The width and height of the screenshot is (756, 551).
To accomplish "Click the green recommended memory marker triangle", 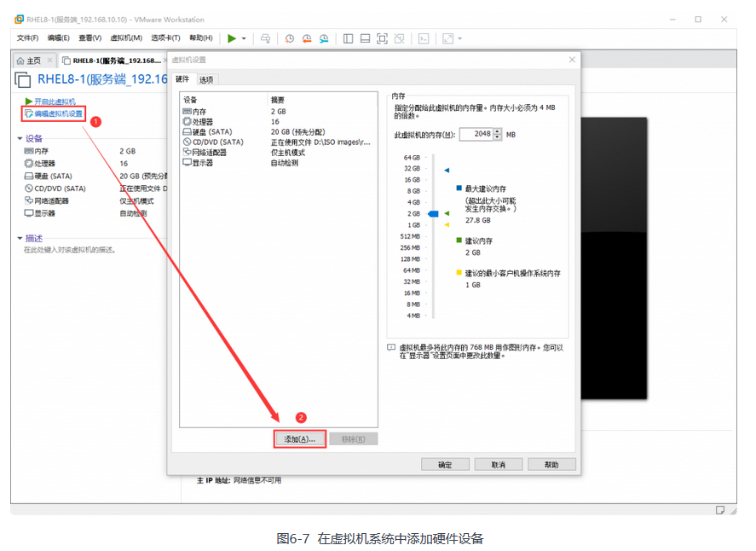I will coord(447,213).
